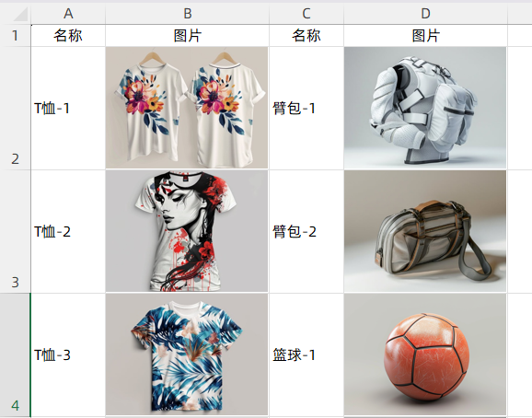Select row 1 header
The width and height of the screenshot is (532, 418).
[16, 35]
